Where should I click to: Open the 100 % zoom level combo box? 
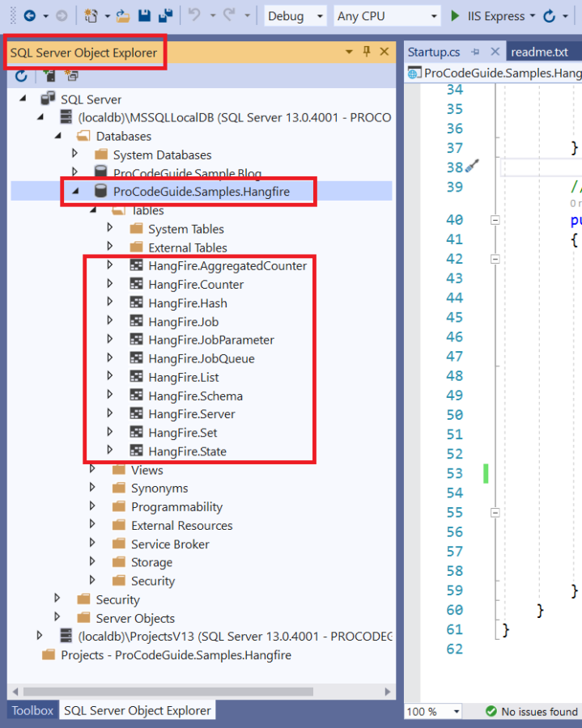[433, 712]
